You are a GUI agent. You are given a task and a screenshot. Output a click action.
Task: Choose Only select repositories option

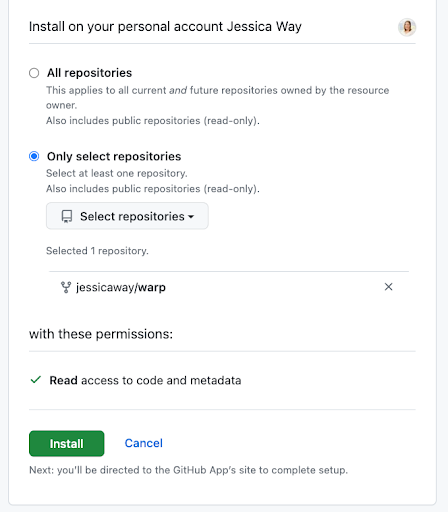coord(34,156)
